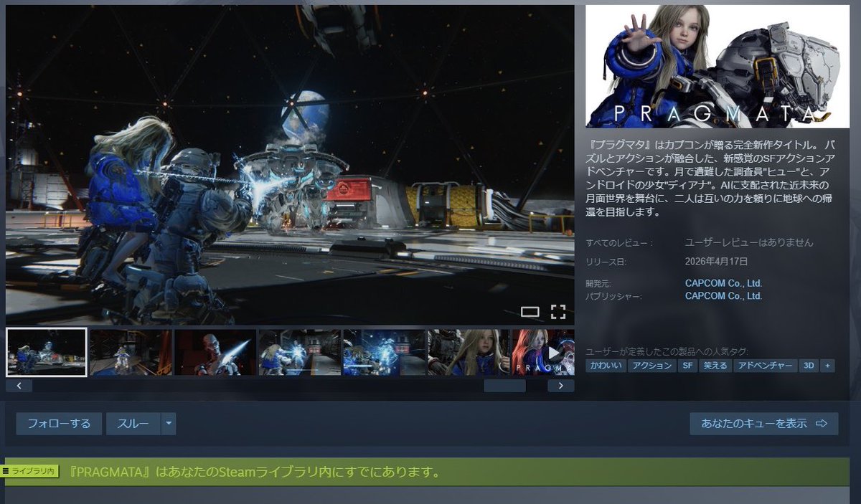Select the fourth corridor combat thumbnail
The height and width of the screenshot is (504, 861).
coord(300,353)
